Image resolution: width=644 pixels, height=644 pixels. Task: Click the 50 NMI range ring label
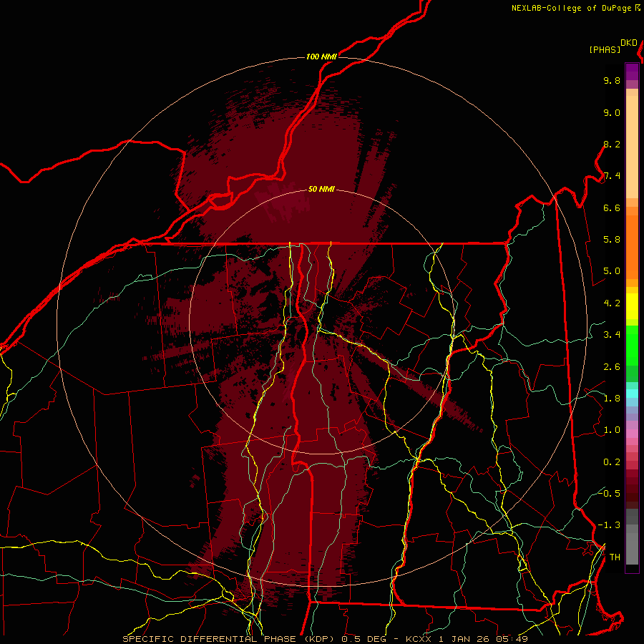click(x=321, y=189)
